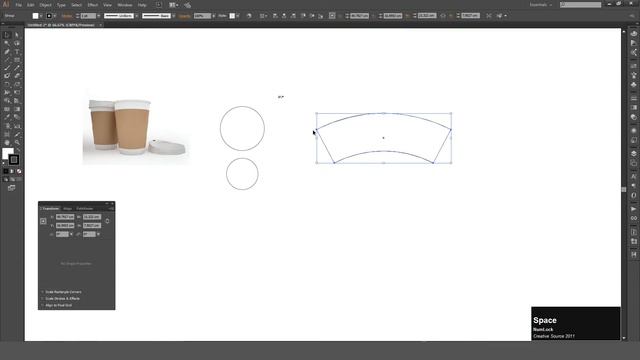Screen dimensions: 640x360
Task: Select the Free Transform tool
Action: [x=17, y=93]
